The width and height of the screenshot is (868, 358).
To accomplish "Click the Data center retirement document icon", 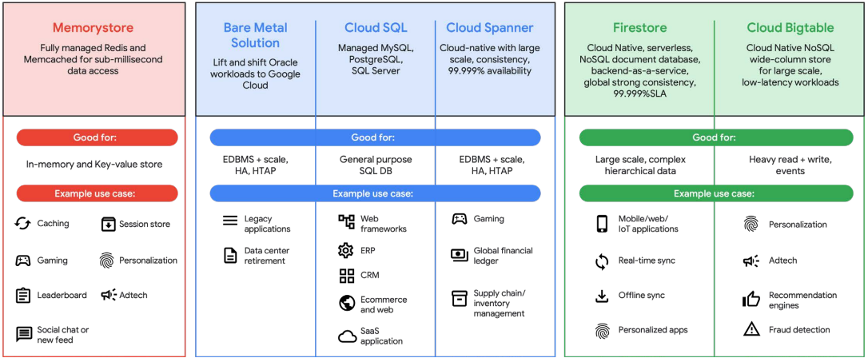I will coord(229,255).
